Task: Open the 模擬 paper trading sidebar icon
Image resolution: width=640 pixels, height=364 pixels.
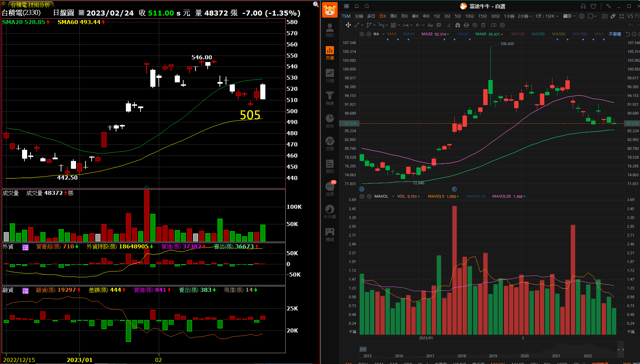Action: tap(330, 234)
